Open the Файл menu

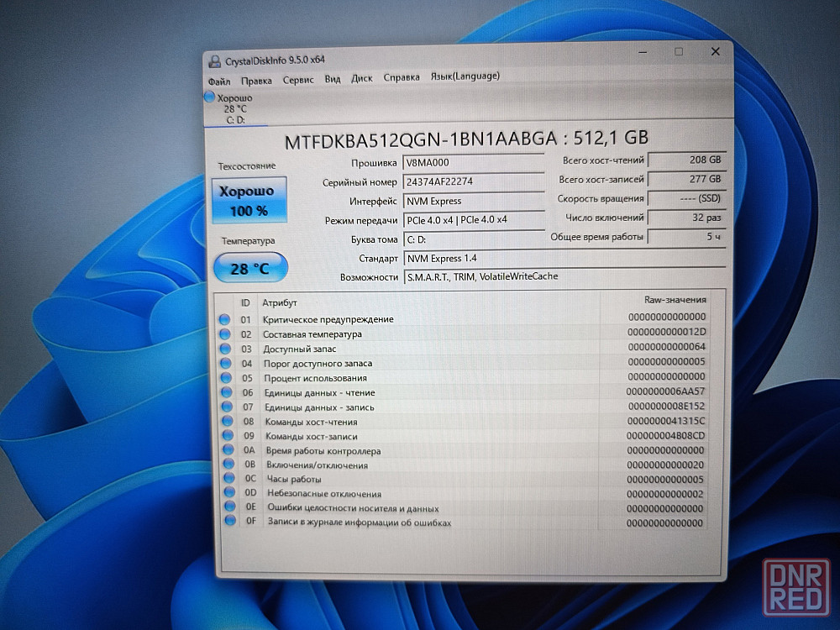point(219,81)
